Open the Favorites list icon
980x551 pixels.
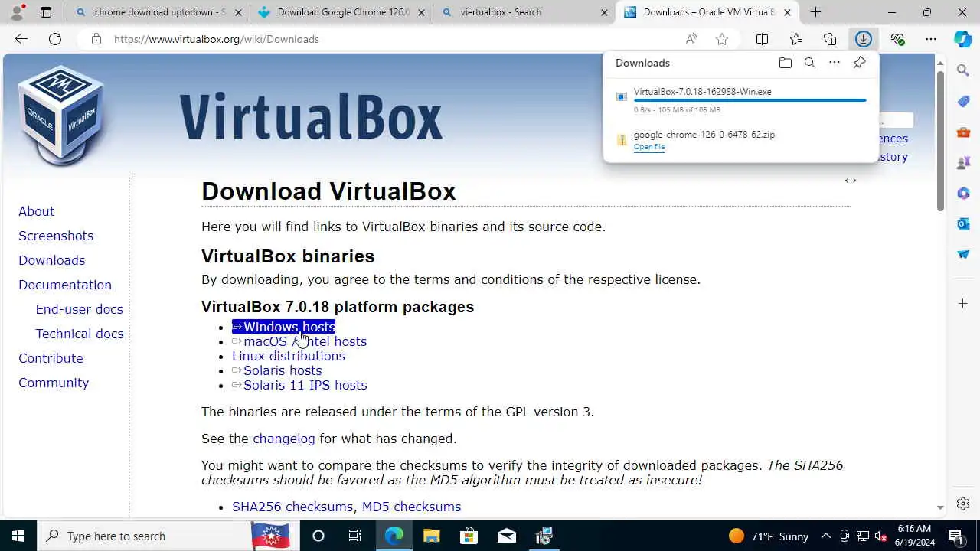796,39
